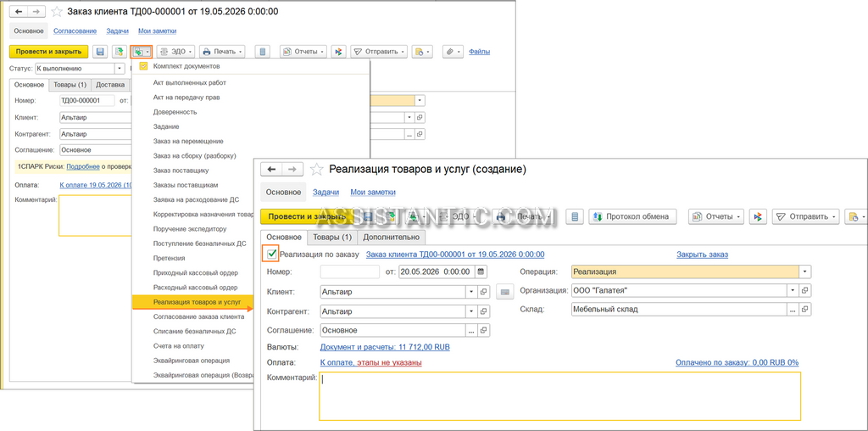This screenshot has height=431, width=868.
Task: Open the Склад record in Realization window
Action: pos(805,309)
